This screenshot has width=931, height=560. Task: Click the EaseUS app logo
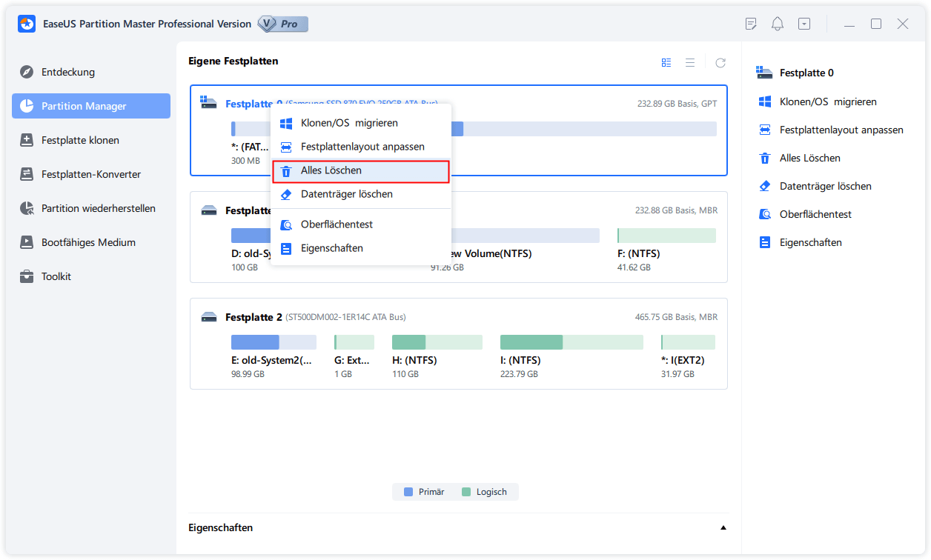point(27,24)
